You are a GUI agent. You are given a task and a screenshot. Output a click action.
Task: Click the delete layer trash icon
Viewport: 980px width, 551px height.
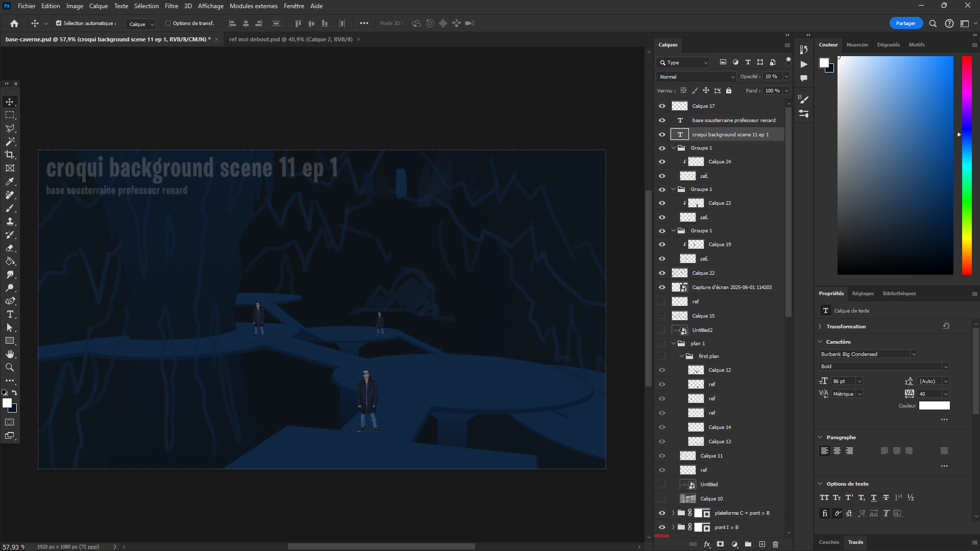[x=775, y=544]
